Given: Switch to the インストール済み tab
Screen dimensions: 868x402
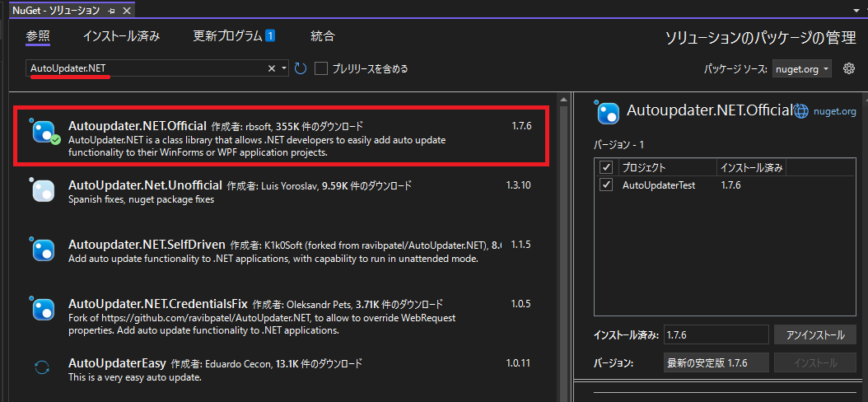Looking at the screenshot, I should point(121,36).
